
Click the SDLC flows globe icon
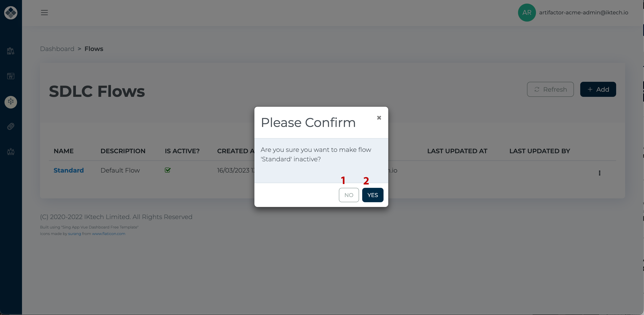pyautogui.click(x=11, y=101)
